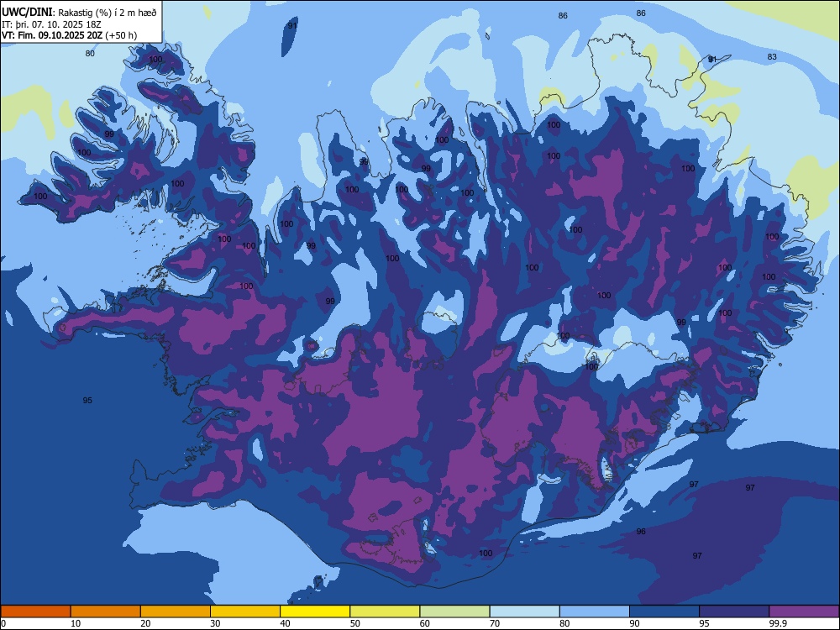The height and width of the screenshot is (630, 840).
Task: Click the 'UWC/DINI' title text
Action: [x=28, y=12]
